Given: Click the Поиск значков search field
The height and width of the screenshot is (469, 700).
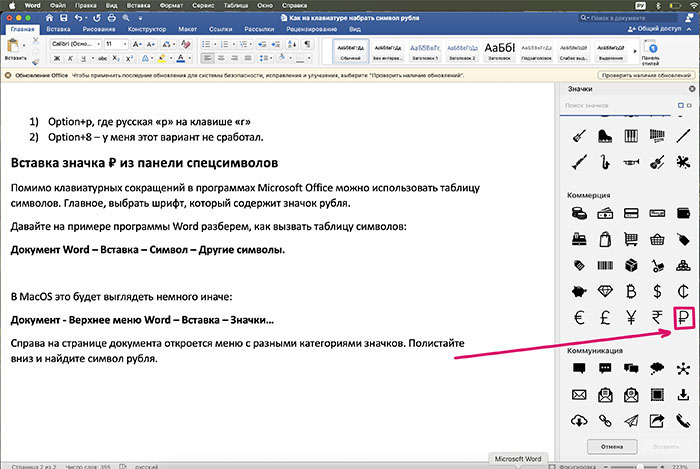Looking at the screenshot, I should pyautogui.click(x=618, y=105).
